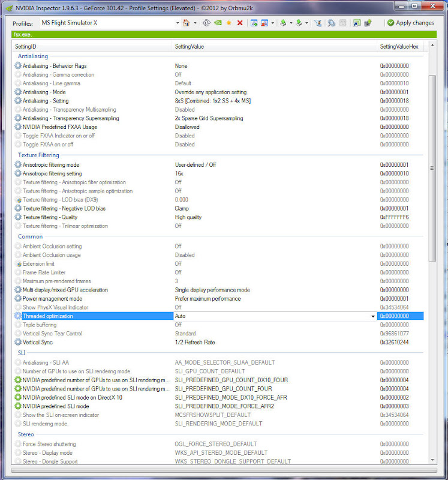Sort by the SettingID column header
Screen dimensions: 448x480
92,47
